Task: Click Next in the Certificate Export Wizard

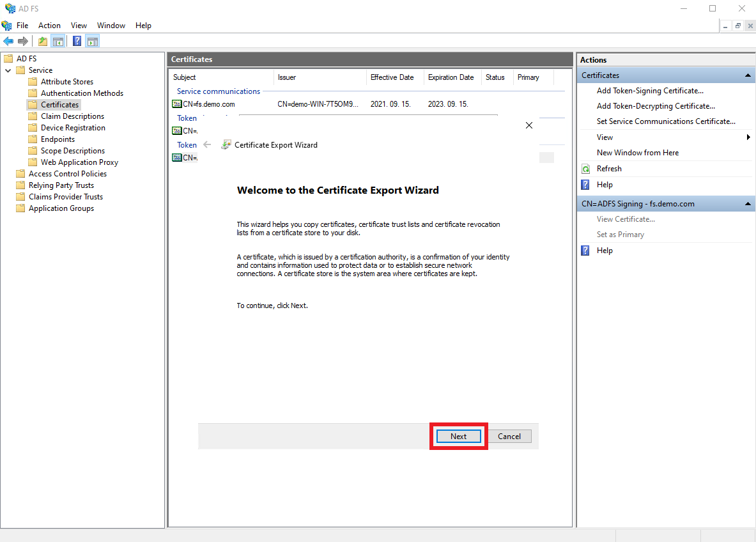Action: (x=458, y=436)
